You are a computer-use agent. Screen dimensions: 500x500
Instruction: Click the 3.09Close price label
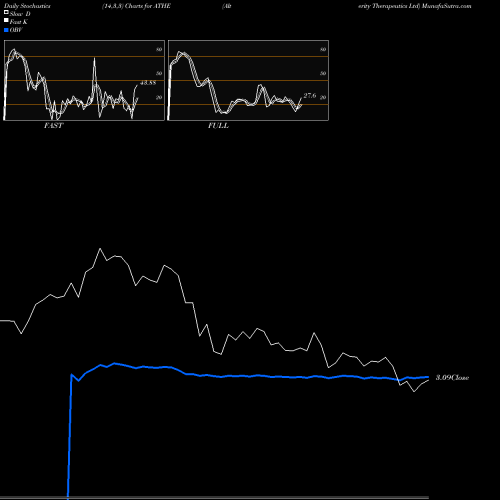click(x=452, y=378)
